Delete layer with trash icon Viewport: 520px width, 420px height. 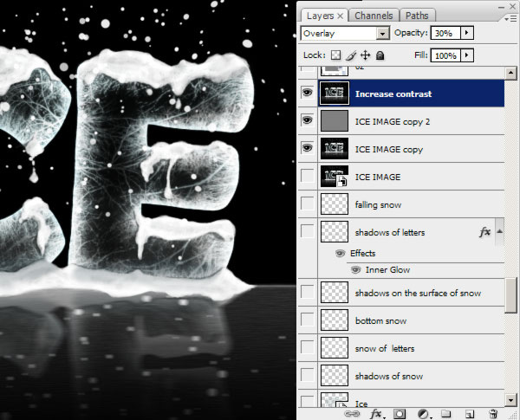pos(493,414)
